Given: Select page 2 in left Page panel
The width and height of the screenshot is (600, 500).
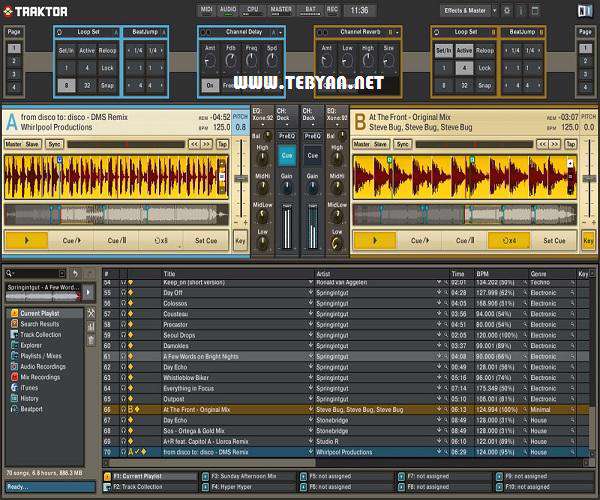Looking at the screenshot, I should tap(14, 61).
